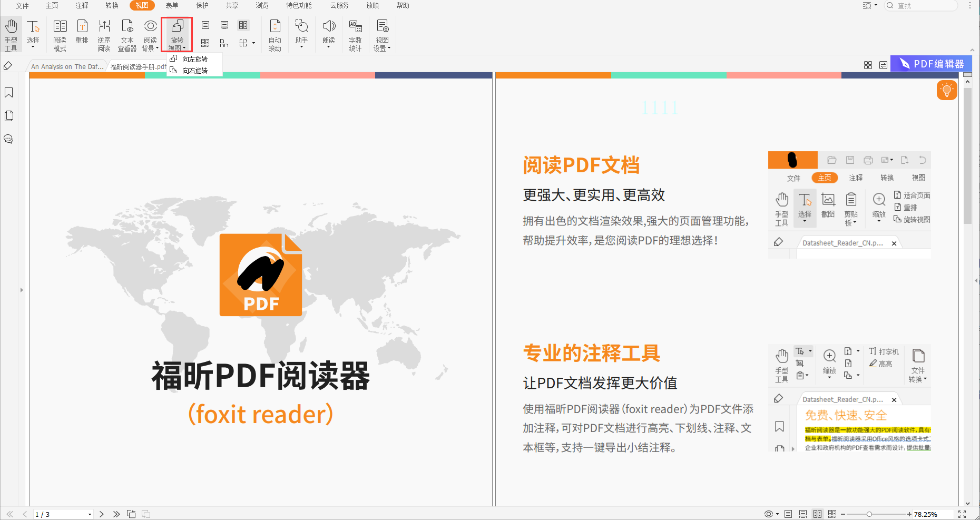Open the Cloud Services (云服务) tab
This screenshot has height=520, width=980.
(x=339, y=5)
